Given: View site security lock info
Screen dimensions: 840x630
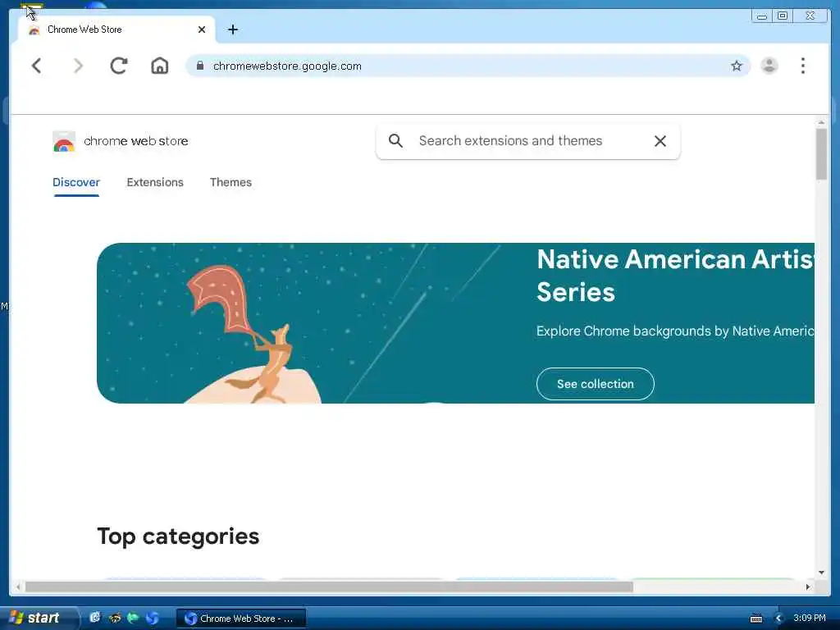Looking at the screenshot, I should [200, 66].
